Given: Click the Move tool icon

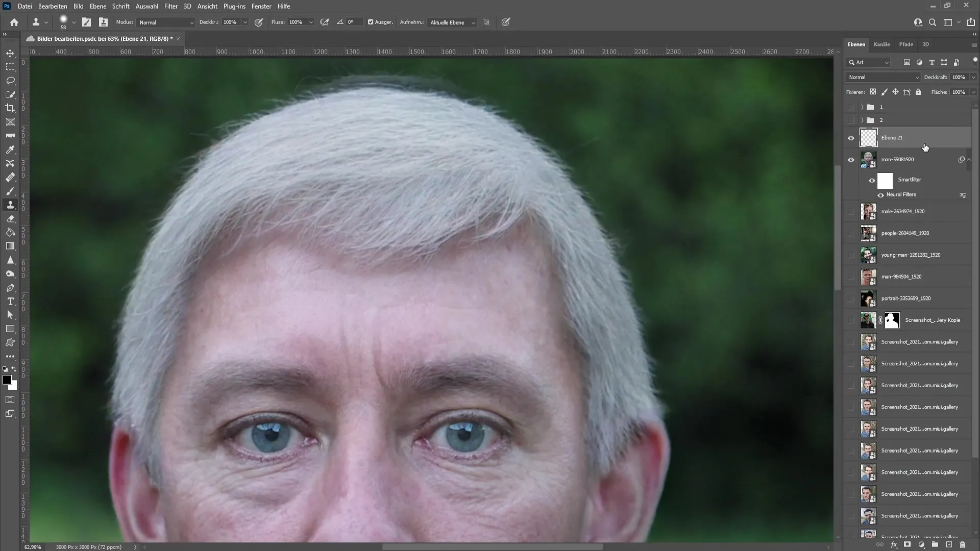Looking at the screenshot, I should pyautogui.click(x=10, y=53).
